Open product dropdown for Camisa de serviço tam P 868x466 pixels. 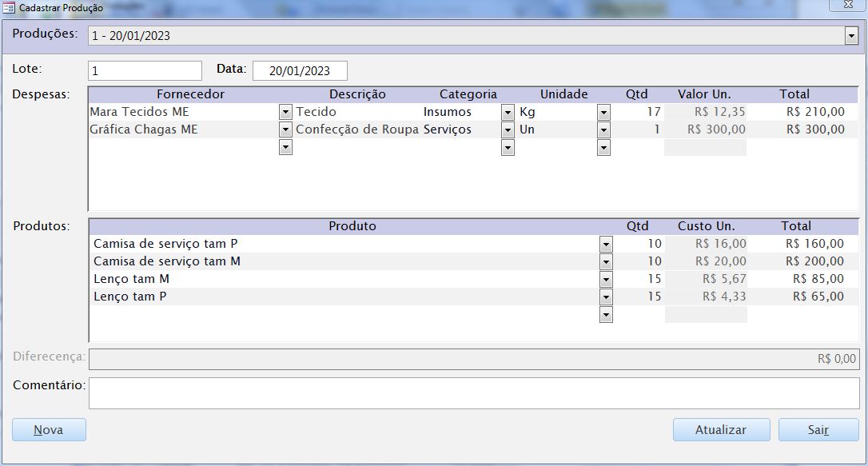pos(606,244)
